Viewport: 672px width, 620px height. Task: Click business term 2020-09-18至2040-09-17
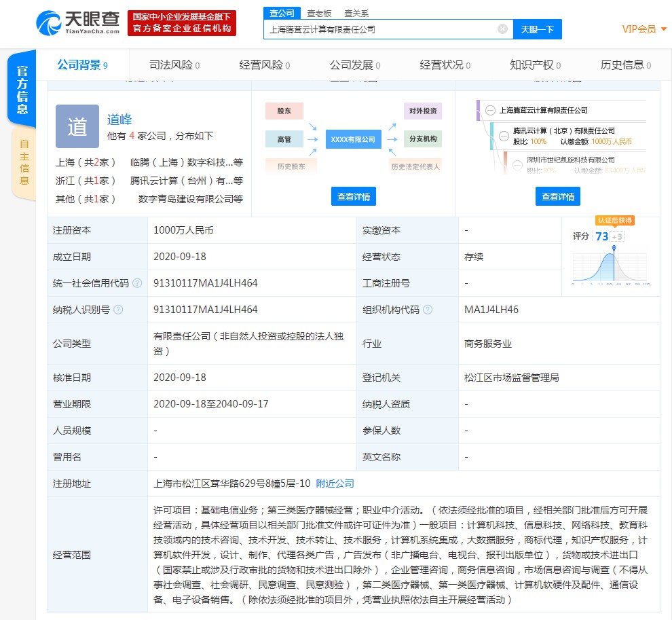[x=211, y=404]
